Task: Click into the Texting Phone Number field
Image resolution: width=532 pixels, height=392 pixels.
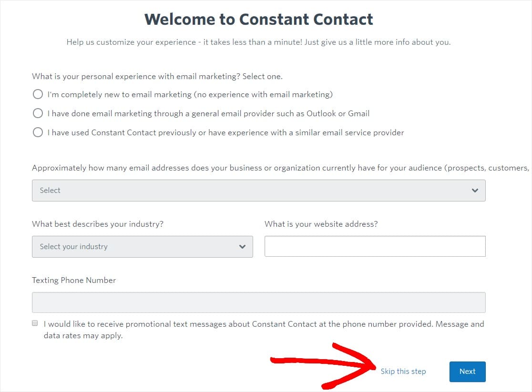Action: click(258, 302)
